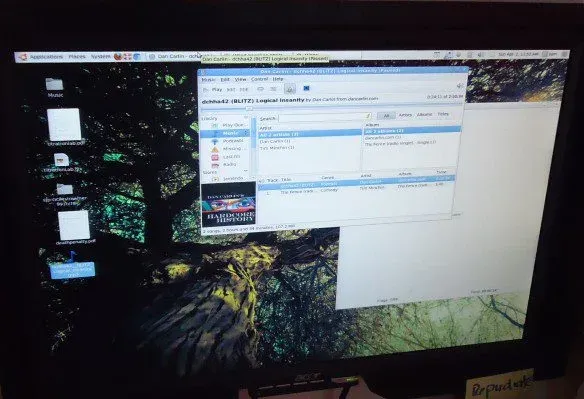
Task: Launch Firefox from the top panel
Action: coord(118,57)
